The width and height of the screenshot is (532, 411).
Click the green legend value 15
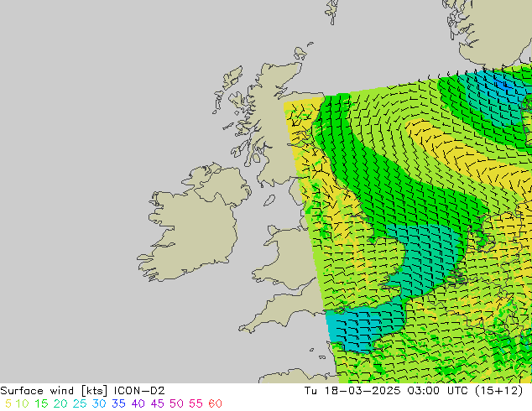tap(41, 403)
